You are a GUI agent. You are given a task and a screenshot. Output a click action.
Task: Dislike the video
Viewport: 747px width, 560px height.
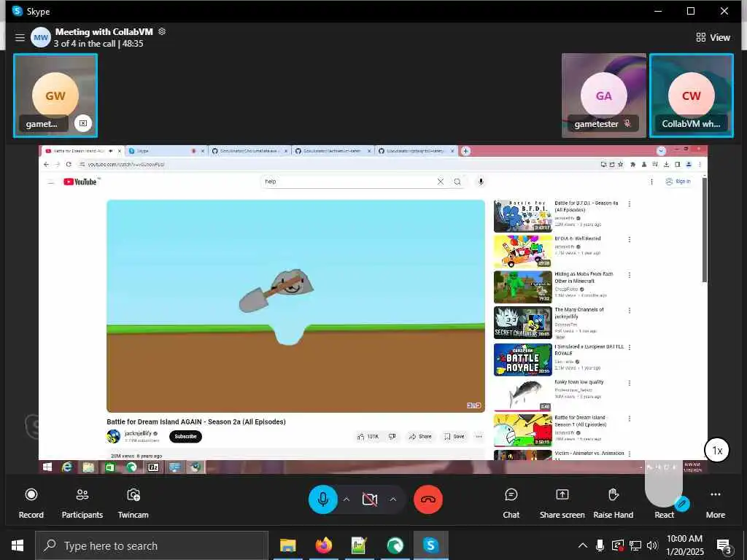(392, 436)
